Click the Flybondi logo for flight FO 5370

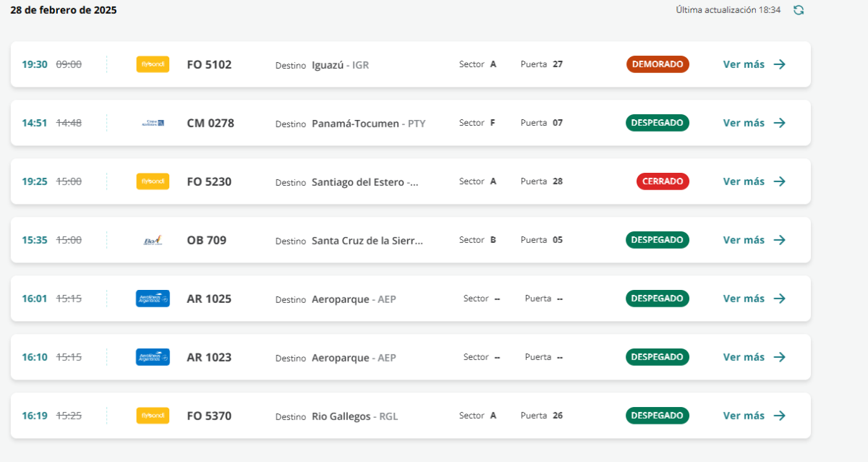tap(153, 416)
